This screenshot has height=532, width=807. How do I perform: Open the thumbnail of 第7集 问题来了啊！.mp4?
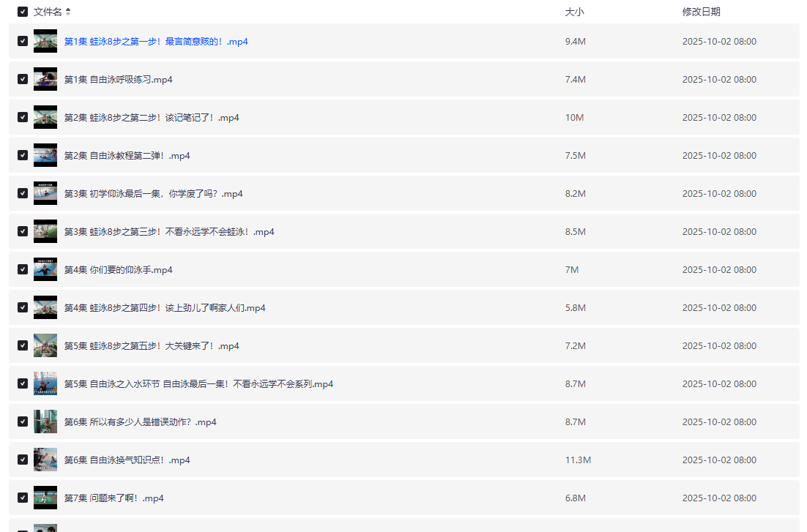click(45, 498)
